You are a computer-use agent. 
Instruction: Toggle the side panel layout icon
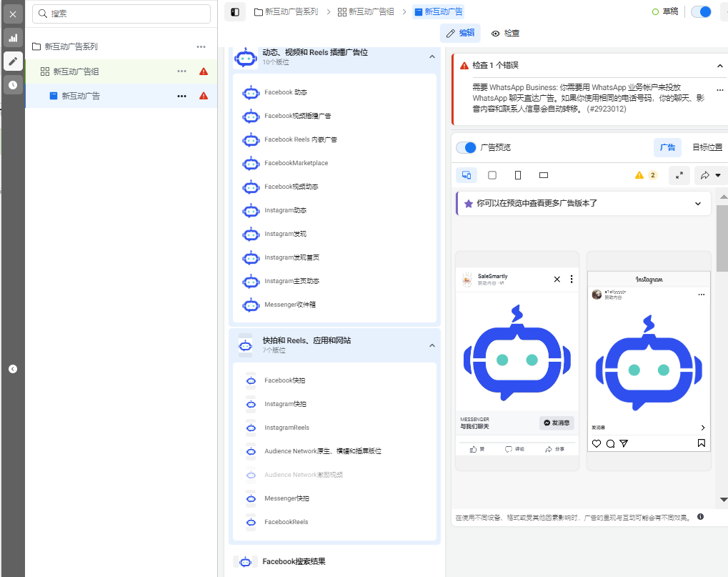point(235,12)
